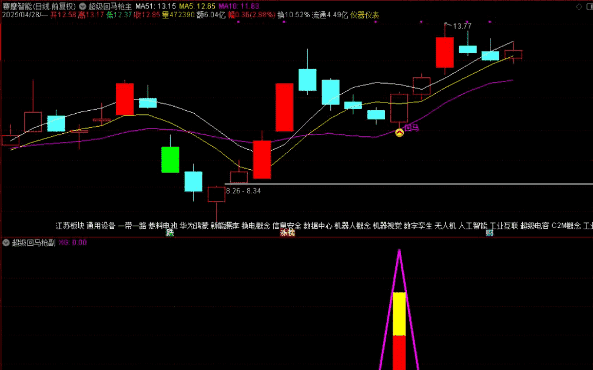593x370 pixels.
Task: Expand the sub-indicator arrow beside 超级回马枪副
Action: [x=6, y=243]
